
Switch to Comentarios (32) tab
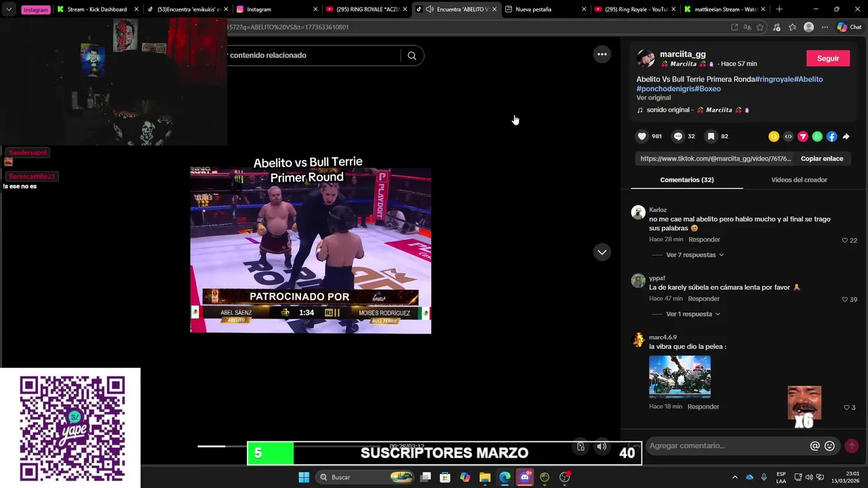tap(686, 180)
